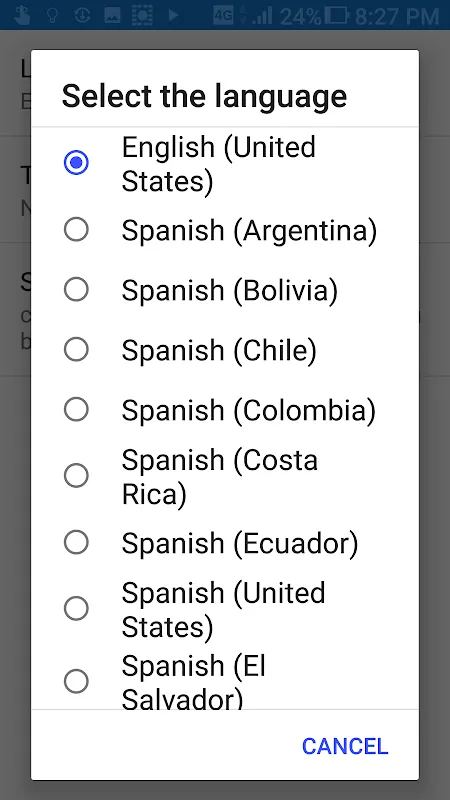Viewport: 450px width, 800px height.
Task: Select Spanish (Ecuador) radio option
Action: coord(76,542)
